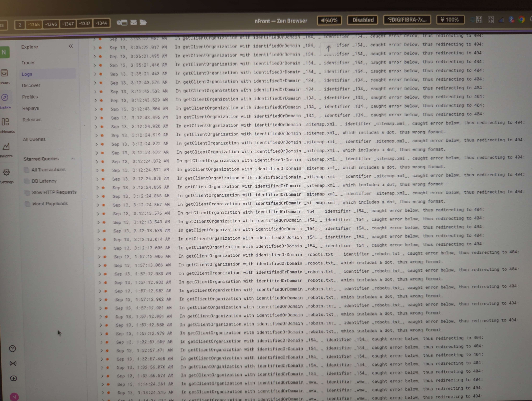Open the Insights chart icon
Image resolution: width=532 pixels, height=401 pixels.
tap(6, 146)
